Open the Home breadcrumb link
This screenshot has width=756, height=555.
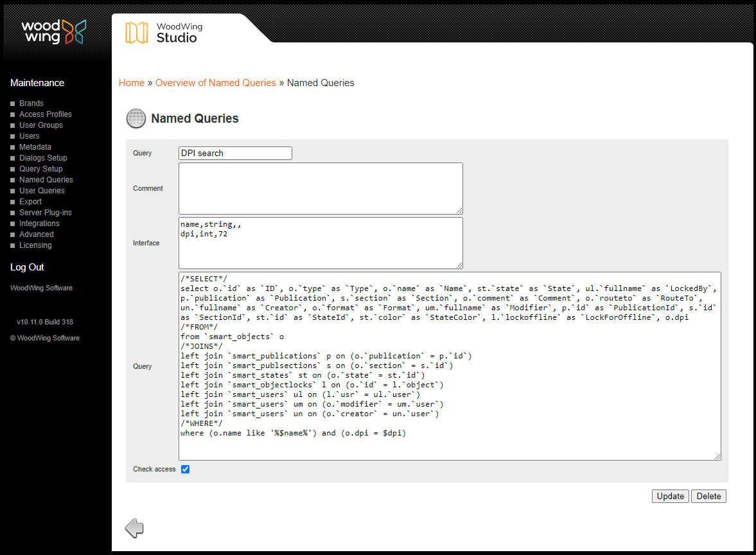pos(131,83)
